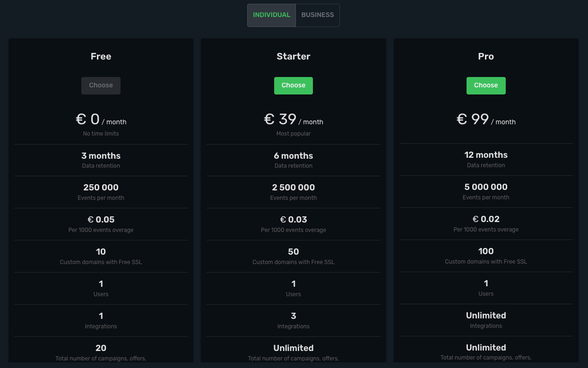This screenshot has height=368, width=588.
Task: Click the Starter plan title
Action: pyautogui.click(x=293, y=56)
